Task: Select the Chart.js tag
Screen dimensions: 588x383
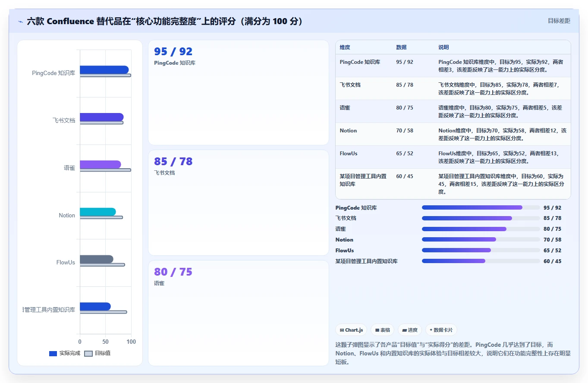Action: [351, 330]
